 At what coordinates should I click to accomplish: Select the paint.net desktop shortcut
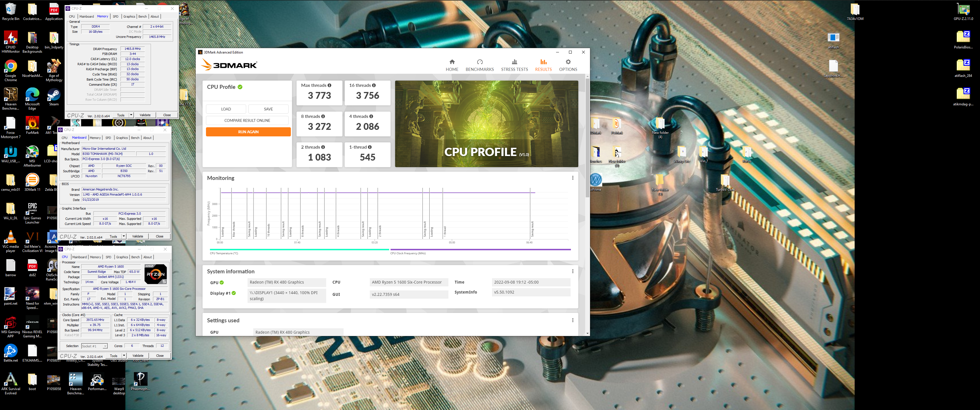pyautogui.click(x=11, y=296)
